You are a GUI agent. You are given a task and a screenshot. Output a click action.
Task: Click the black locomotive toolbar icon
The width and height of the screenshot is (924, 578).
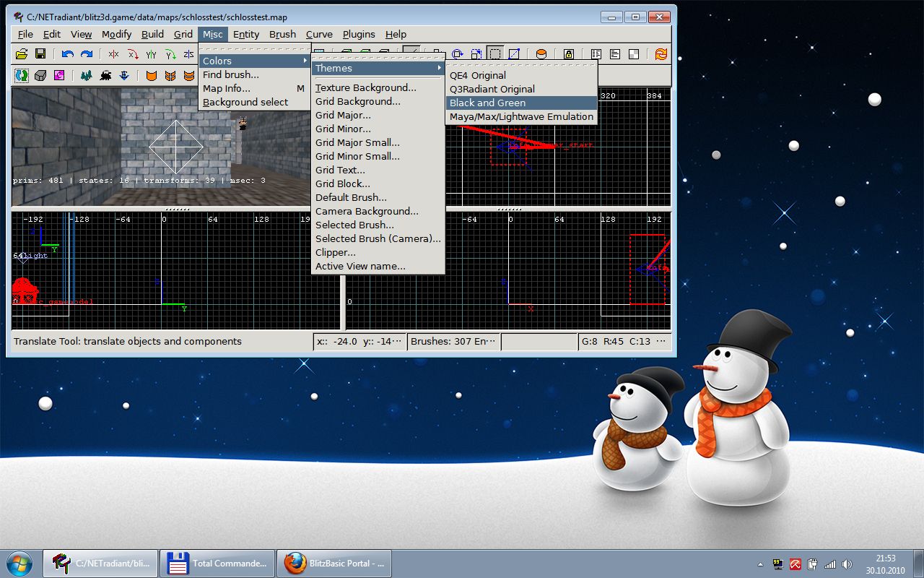105,75
